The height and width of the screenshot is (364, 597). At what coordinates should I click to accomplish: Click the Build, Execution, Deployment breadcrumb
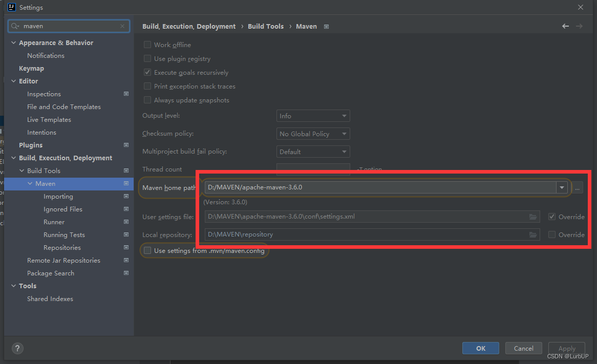189,26
